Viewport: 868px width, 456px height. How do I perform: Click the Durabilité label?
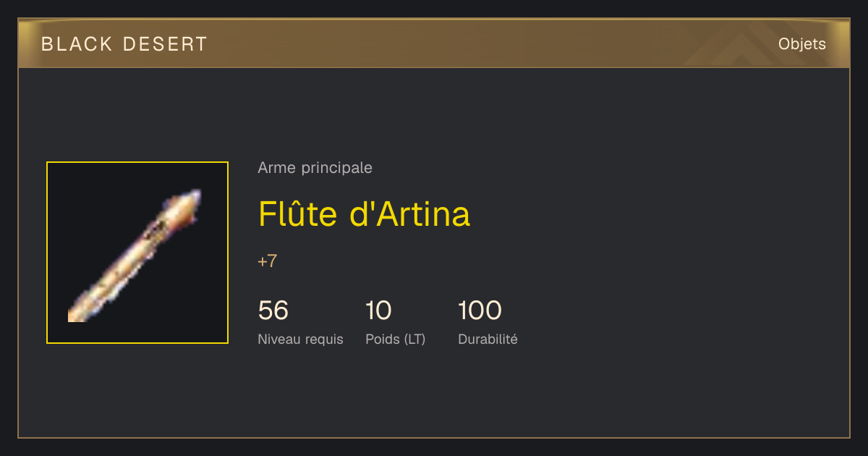click(488, 339)
